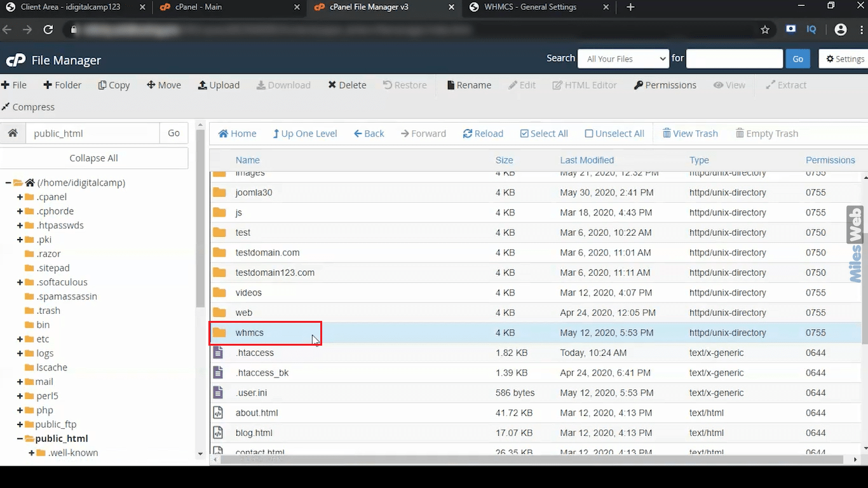Open View Trash

coord(690,133)
